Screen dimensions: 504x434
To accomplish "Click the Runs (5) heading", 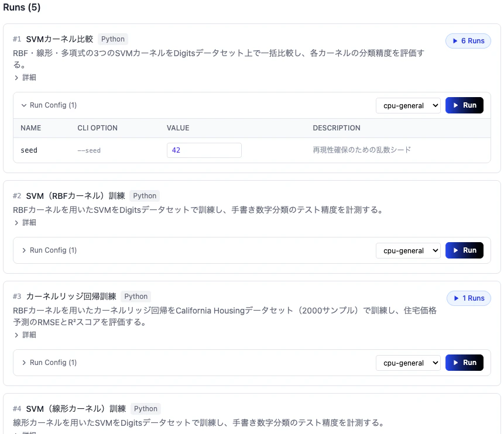I will (x=22, y=7).
